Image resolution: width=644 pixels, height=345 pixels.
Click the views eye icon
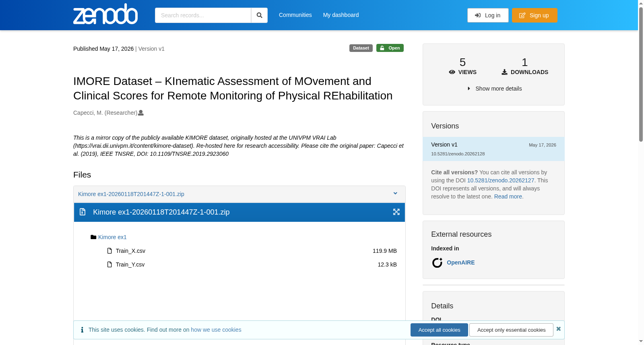click(452, 72)
